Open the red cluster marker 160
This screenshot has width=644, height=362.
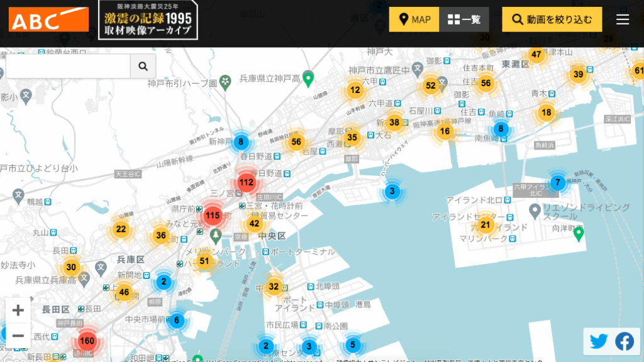87,342
